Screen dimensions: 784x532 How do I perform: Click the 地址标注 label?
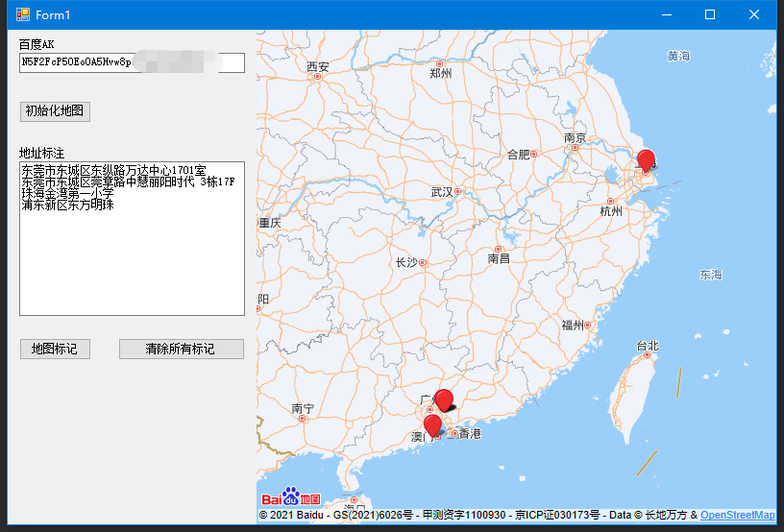point(42,153)
